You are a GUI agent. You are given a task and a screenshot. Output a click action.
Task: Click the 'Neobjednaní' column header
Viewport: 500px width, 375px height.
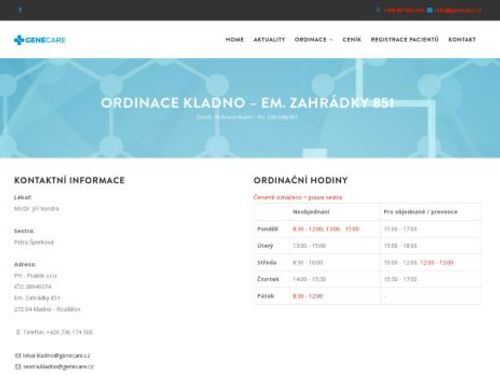tap(311, 212)
